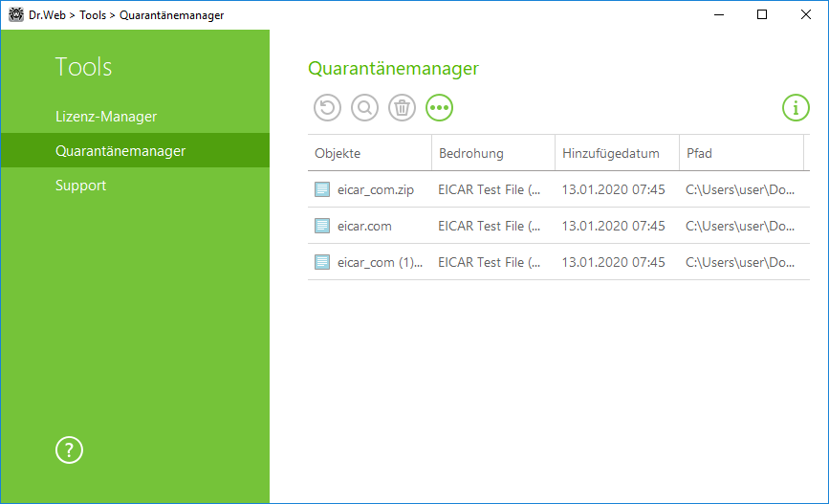The image size is (829, 504).
Task: Open the help question mark icon
Action: pos(69,450)
